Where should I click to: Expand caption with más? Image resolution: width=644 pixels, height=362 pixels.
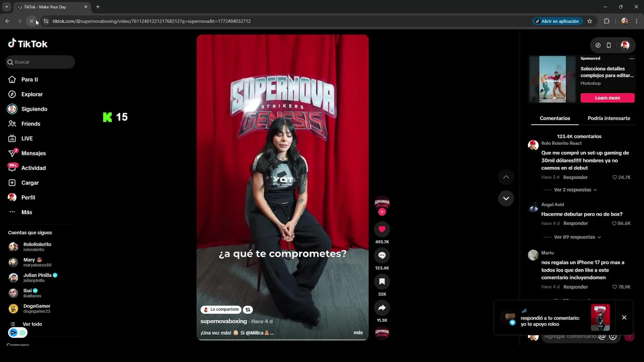point(358,333)
